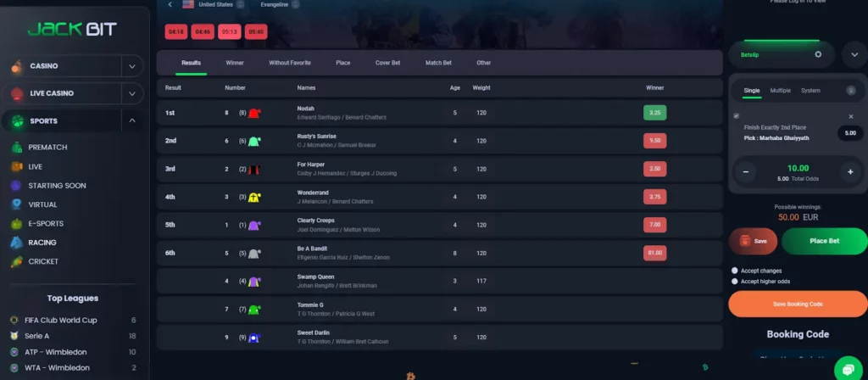Click the back arrow beside United States
This screenshot has width=868, height=380.
click(x=170, y=4)
